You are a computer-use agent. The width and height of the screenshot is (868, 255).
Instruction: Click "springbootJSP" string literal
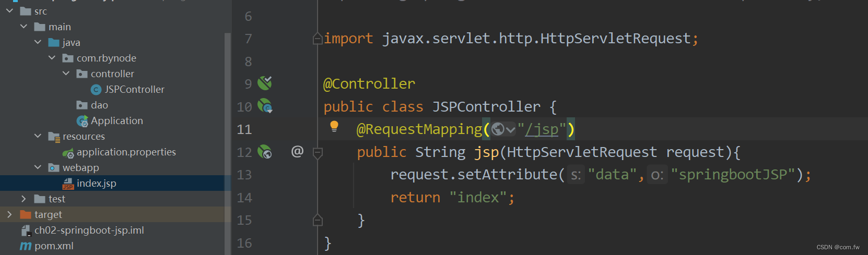733,175
